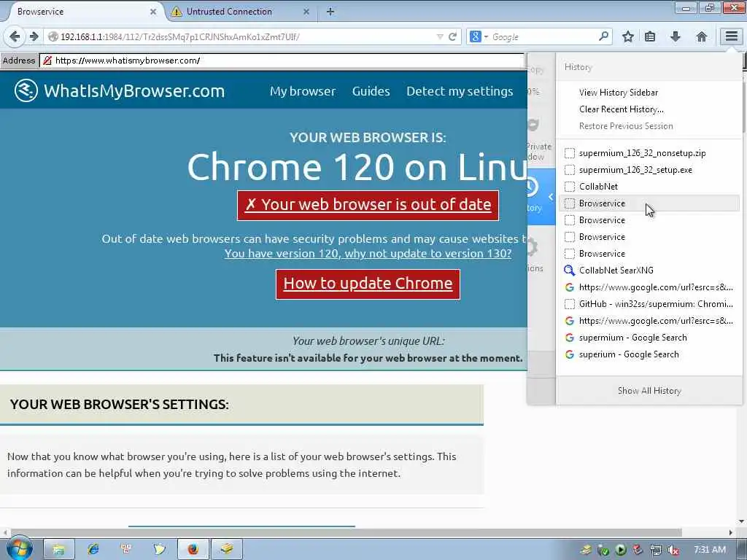Go forward with the forward arrow

click(34, 36)
